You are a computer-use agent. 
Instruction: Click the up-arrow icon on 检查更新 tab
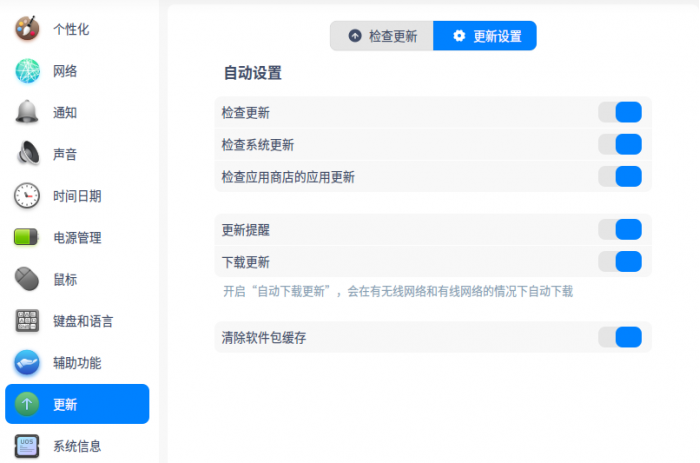point(355,36)
